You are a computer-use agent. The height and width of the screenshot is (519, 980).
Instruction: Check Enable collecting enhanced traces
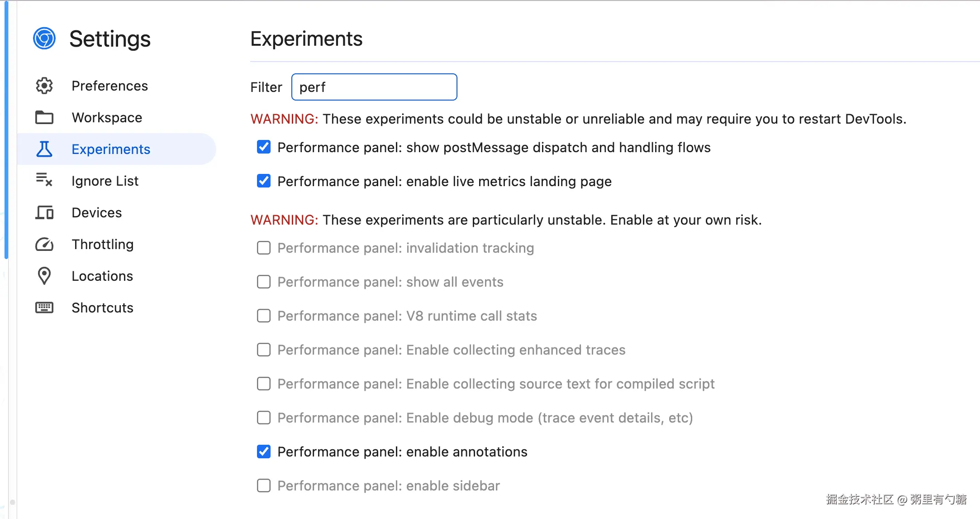[264, 350]
